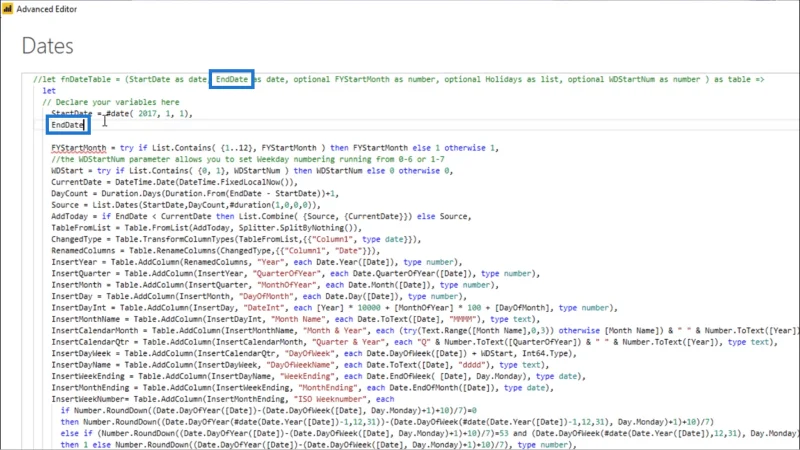The height and width of the screenshot is (450, 800).
Task: Click the 'Dates' query heading
Action: (x=47, y=46)
